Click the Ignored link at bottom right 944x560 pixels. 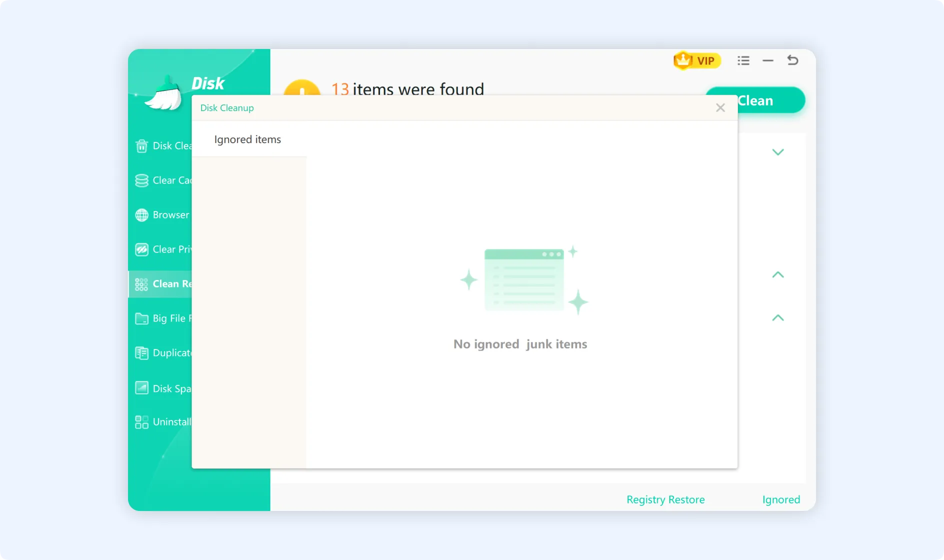780,499
